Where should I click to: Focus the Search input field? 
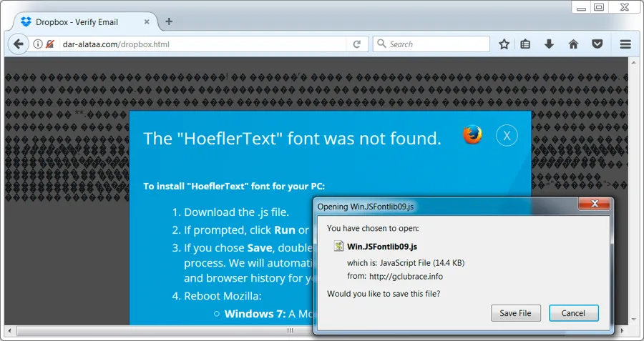(431, 44)
